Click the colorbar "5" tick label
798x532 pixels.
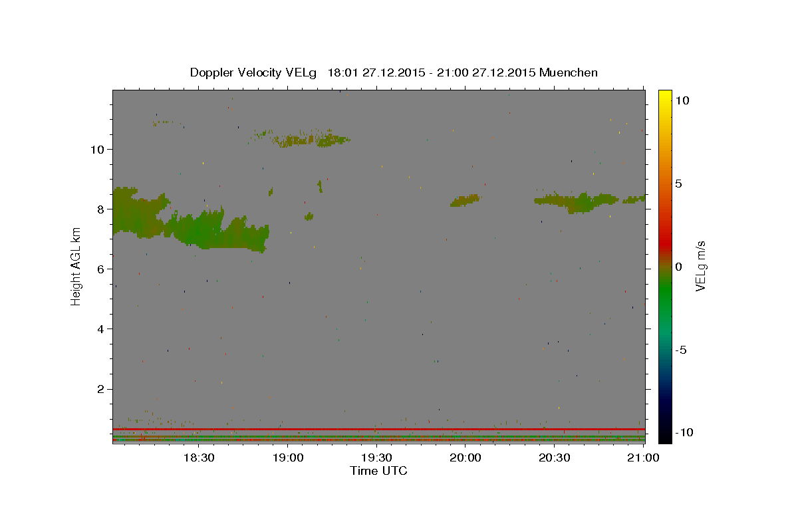[x=678, y=184]
